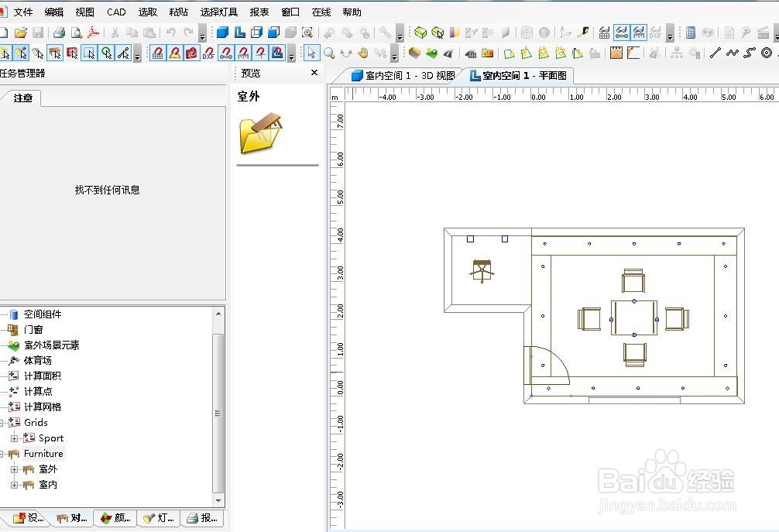Select 空间组件 in the tree
Screen dimensions: 779x532
point(43,314)
